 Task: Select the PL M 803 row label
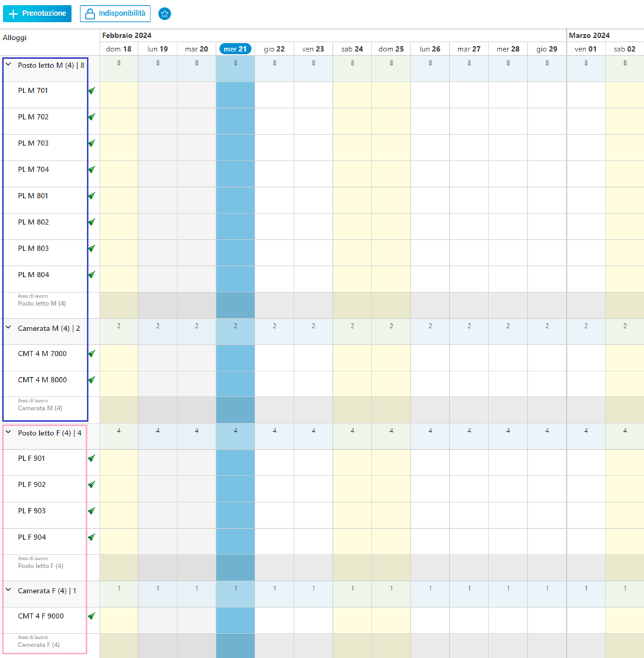coord(33,249)
